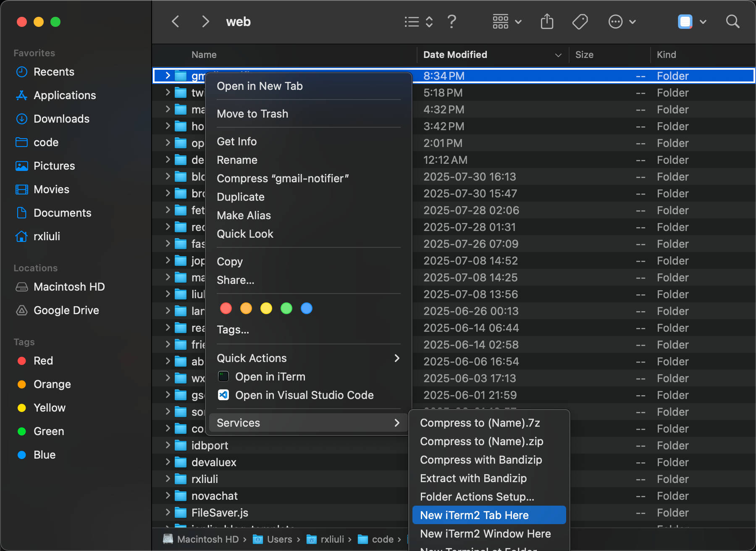Open Movies in the sidebar

click(x=42, y=189)
